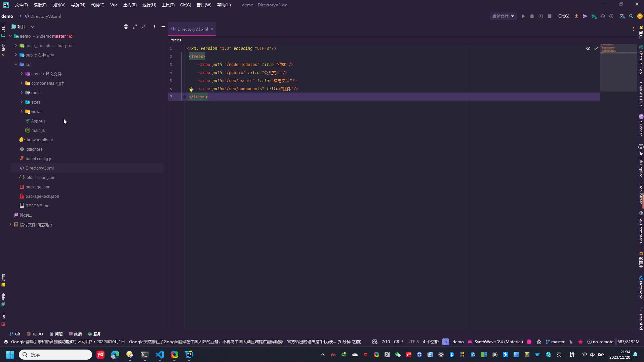The height and width of the screenshot is (362, 644).
Task: Click the master branch widget in status bar
Action: [x=555, y=342]
